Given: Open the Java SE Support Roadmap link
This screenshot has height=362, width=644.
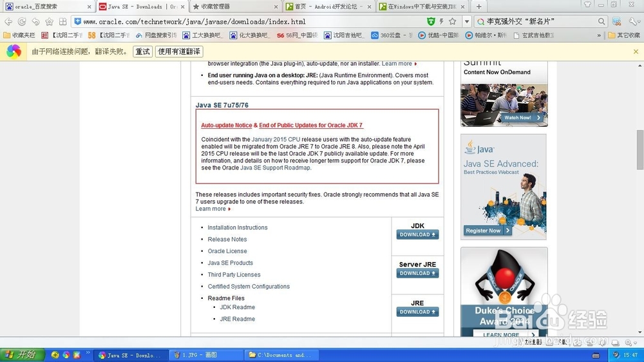Looking at the screenshot, I should tap(275, 167).
